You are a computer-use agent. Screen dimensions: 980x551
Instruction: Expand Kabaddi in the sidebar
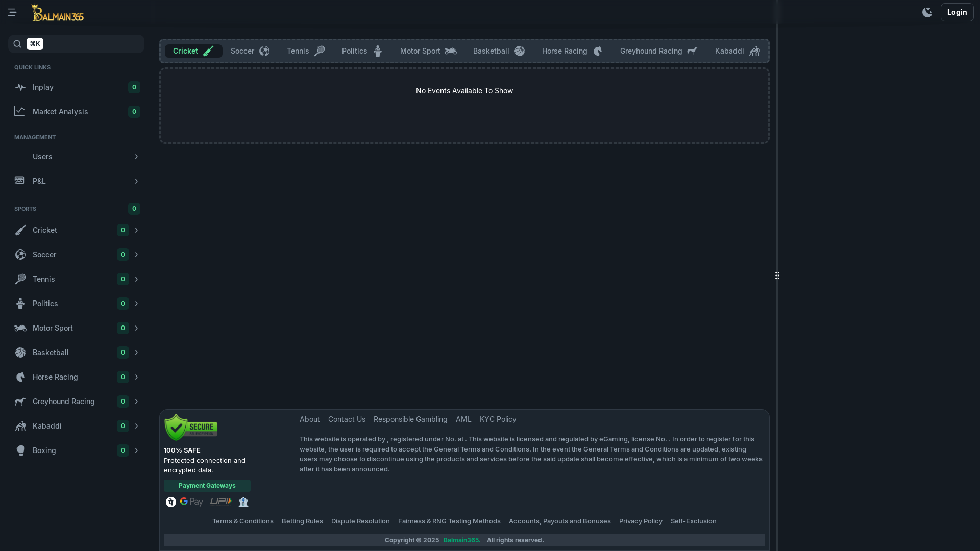[x=136, y=426]
